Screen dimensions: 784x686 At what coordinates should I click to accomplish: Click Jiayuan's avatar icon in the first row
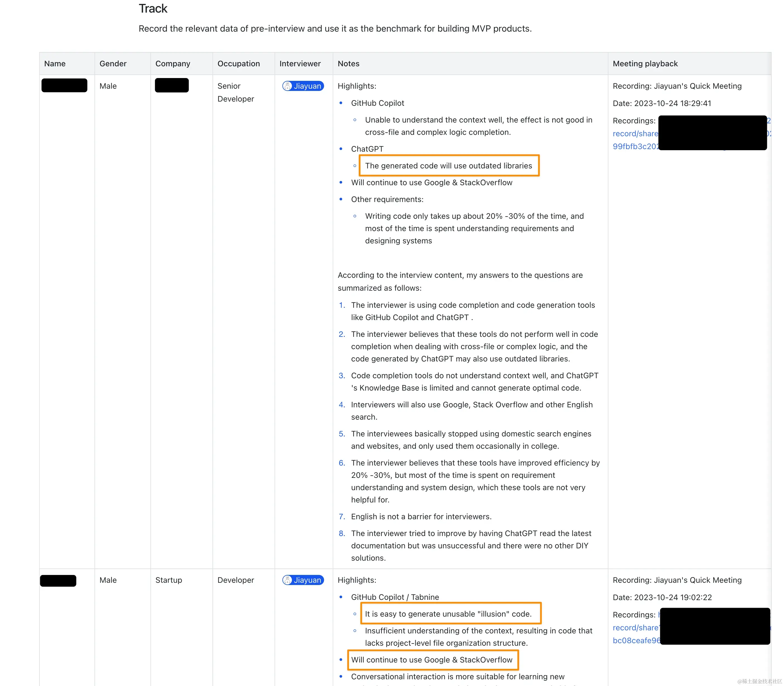tap(287, 86)
